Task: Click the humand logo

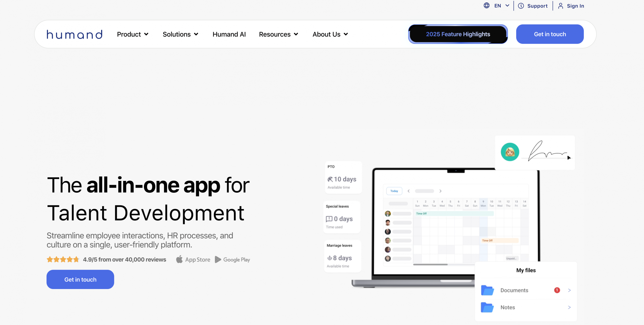Action: (74, 34)
